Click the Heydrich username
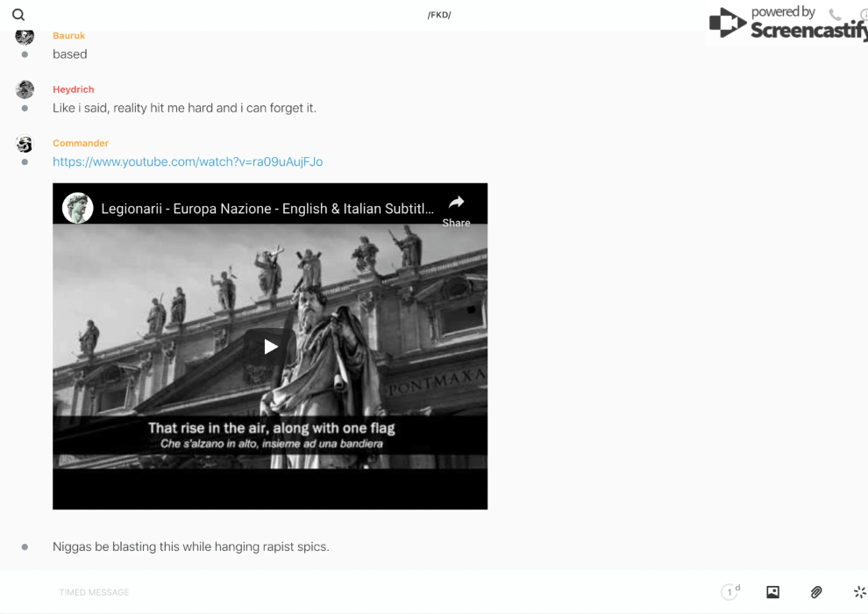Viewport: 868px width, 614px height. (73, 89)
